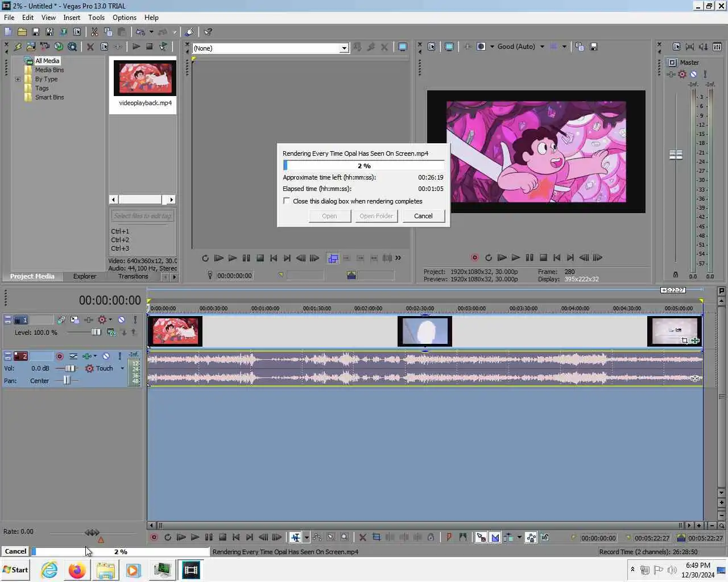Viewport: 728px width, 582px height.
Task: Open Undo history dropdown arrow
Action: point(151,32)
